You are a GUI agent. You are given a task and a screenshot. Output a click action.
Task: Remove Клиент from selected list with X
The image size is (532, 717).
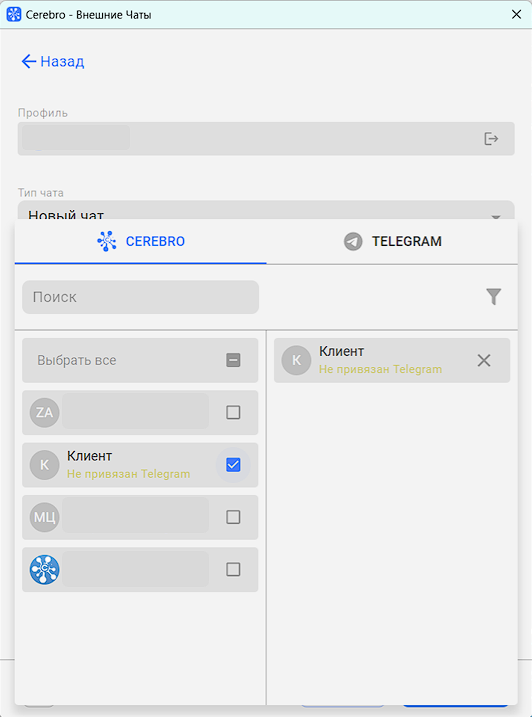click(x=484, y=360)
